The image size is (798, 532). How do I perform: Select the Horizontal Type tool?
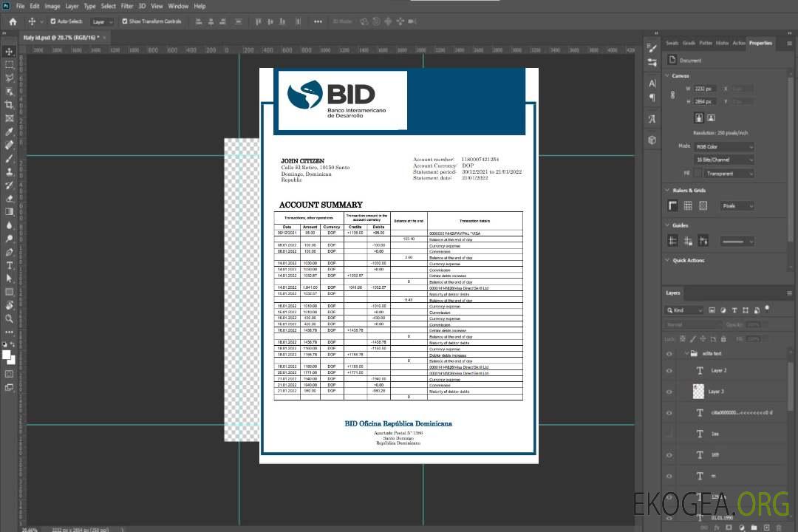9,265
